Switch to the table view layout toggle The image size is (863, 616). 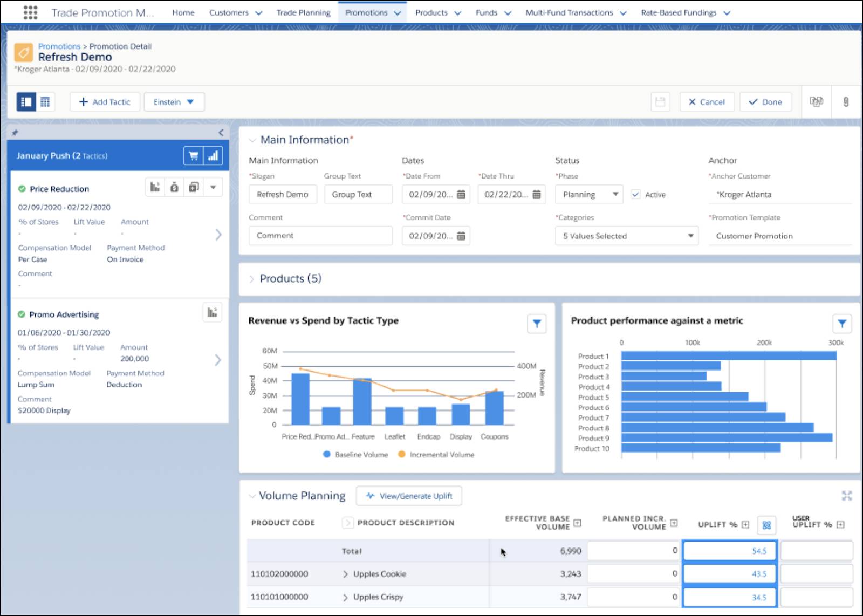point(45,101)
